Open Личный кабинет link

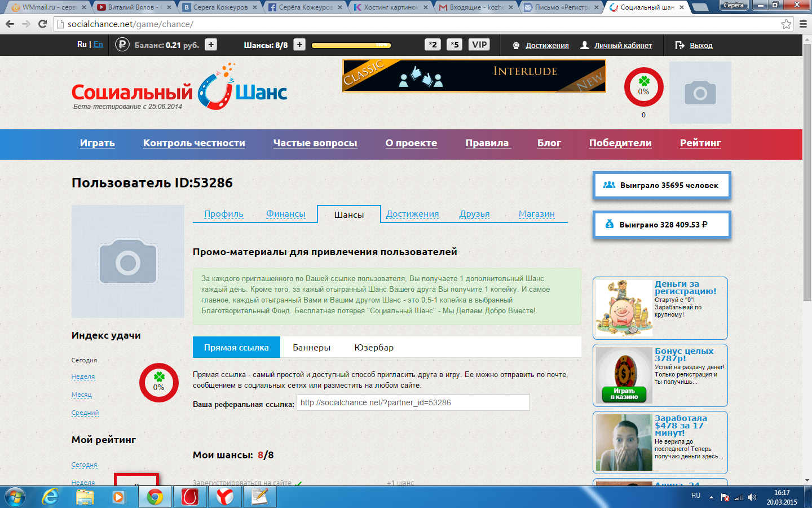(x=623, y=45)
